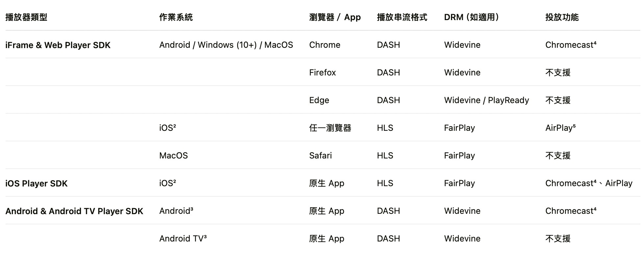This screenshot has width=644, height=255.
Task: Click the Widevine / PlayReady cell
Action: point(486,100)
